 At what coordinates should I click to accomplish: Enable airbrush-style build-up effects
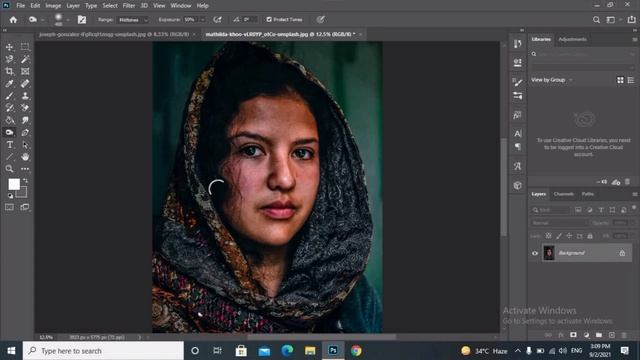click(x=217, y=20)
